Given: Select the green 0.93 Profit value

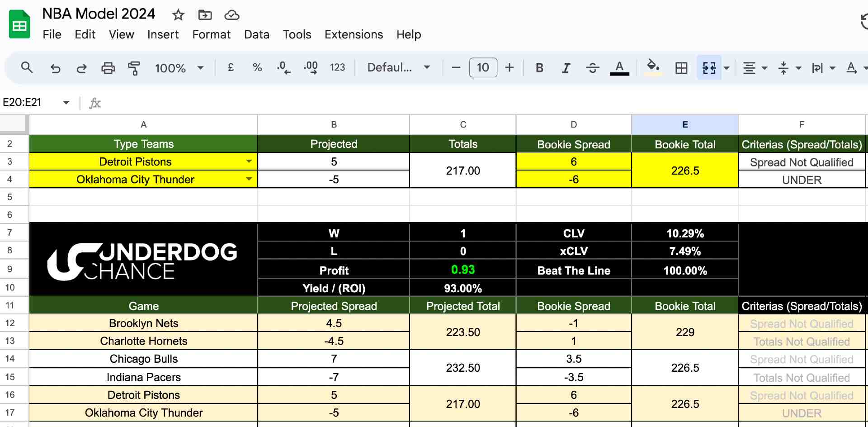Looking at the screenshot, I should 463,270.
